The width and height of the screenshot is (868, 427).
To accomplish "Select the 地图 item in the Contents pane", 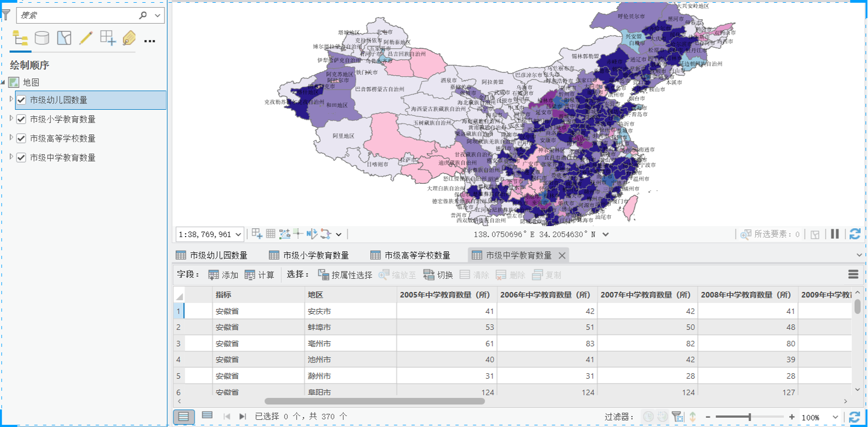I will (31, 82).
